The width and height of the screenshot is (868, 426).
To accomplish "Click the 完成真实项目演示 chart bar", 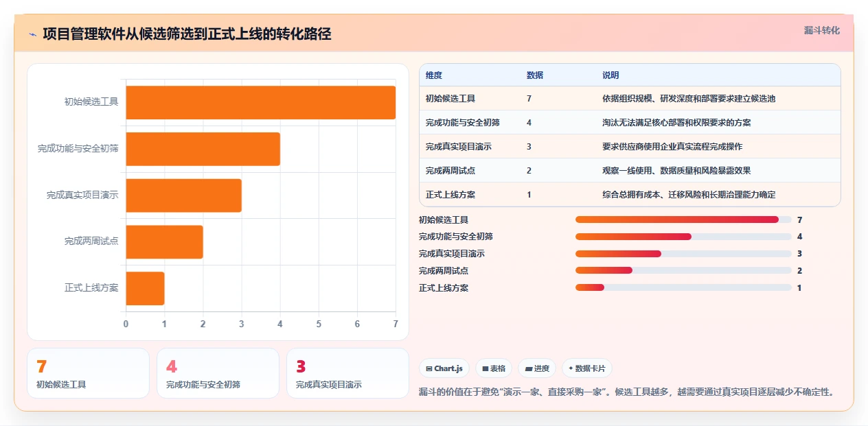I will click(x=184, y=196).
